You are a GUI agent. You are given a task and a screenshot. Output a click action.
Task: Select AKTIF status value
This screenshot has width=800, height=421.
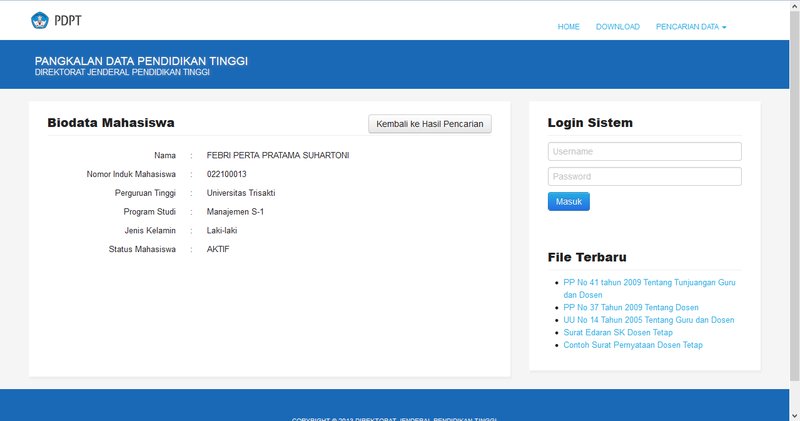click(x=218, y=249)
